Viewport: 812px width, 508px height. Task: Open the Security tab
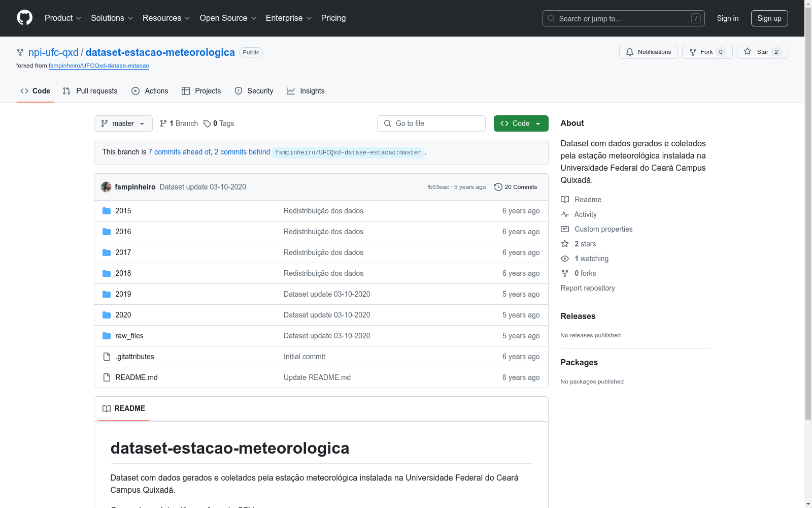point(254,91)
